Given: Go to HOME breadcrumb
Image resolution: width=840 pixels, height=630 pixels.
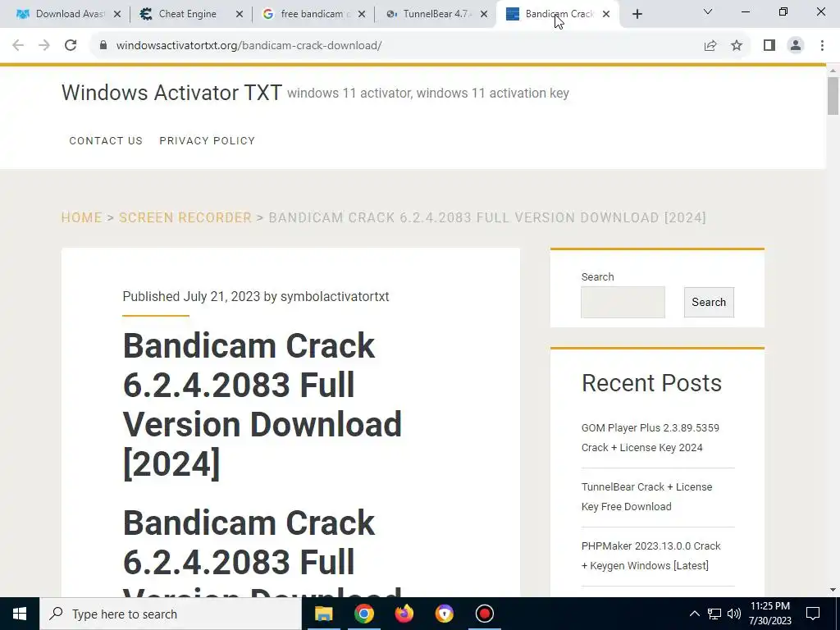Looking at the screenshot, I should 81,217.
